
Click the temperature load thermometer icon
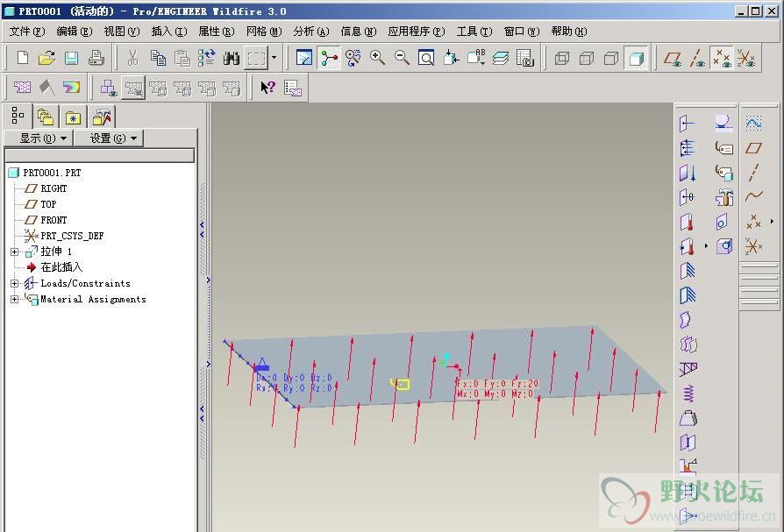tap(688, 221)
